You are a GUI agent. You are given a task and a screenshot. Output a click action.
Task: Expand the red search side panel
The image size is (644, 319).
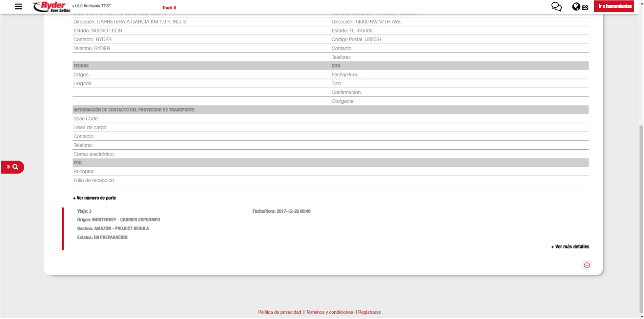point(12,167)
